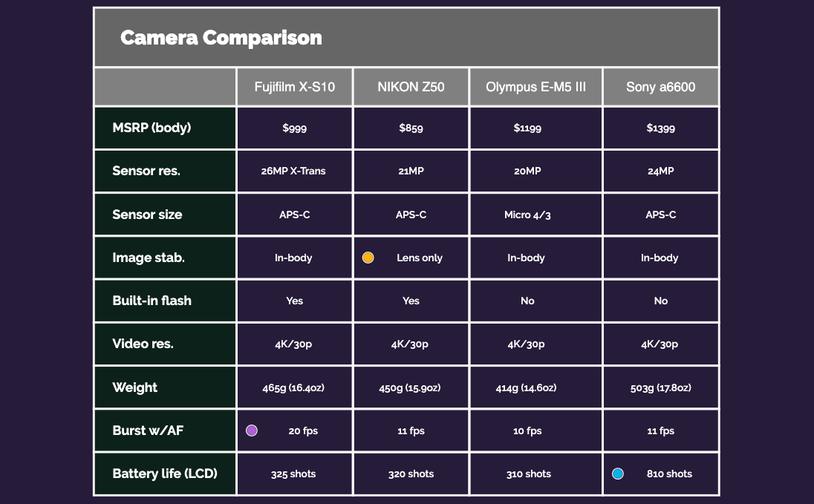Click the blue dot beside 810 shots
This screenshot has height=504, width=814.
[618, 474]
